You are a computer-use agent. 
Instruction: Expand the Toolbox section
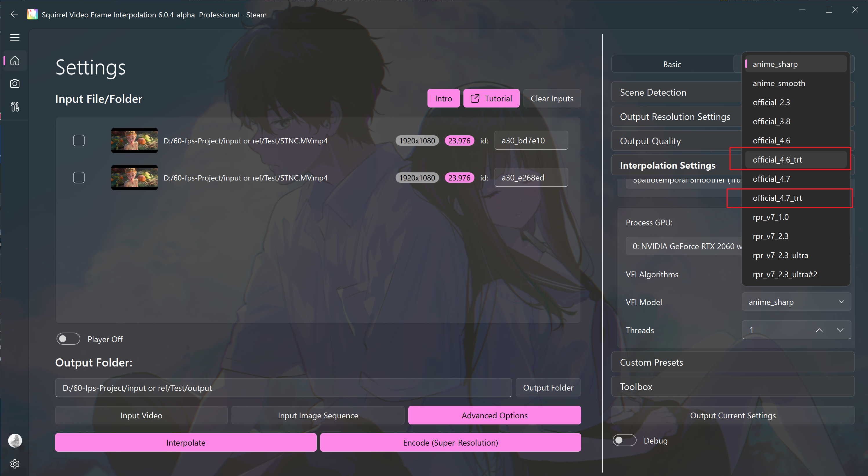pyautogui.click(x=733, y=386)
